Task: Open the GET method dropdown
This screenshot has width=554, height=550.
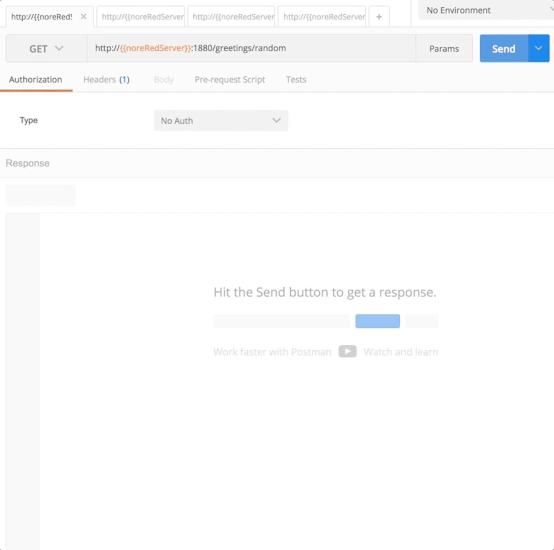Action: pyautogui.click(x=46, y=48)
